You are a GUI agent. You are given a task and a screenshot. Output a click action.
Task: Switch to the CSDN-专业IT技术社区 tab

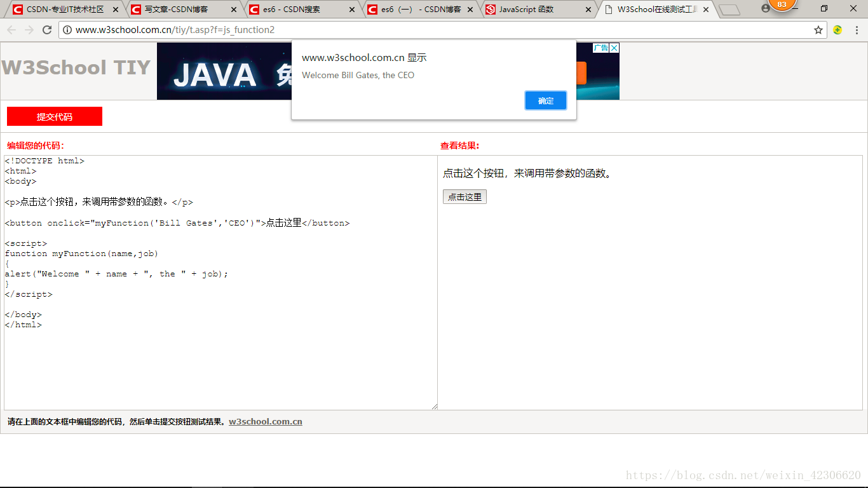[x=65, y=10]
